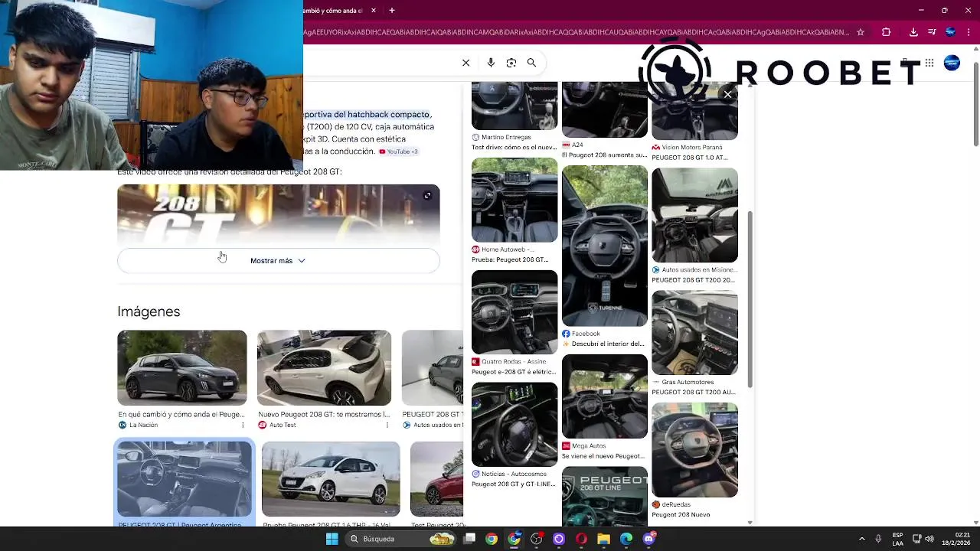The width and height of the screenshot is (980, 551).
Task: Open network settings tray icon
Action: coord(917,539)
